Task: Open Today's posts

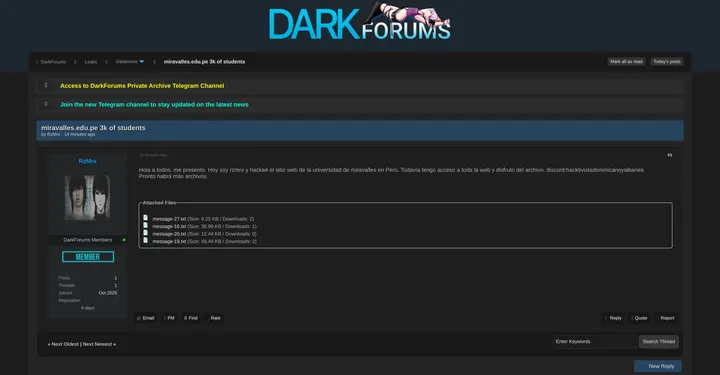Action: tap(667, 62)
